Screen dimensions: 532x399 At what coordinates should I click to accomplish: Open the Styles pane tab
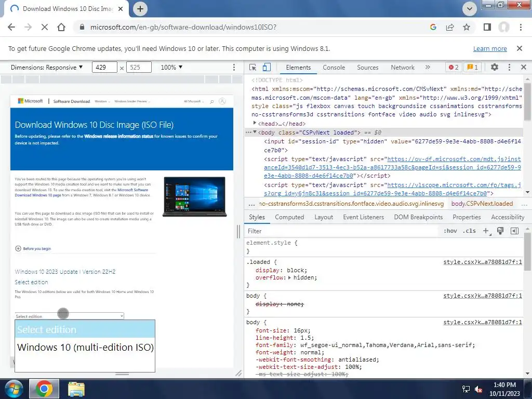257,217
